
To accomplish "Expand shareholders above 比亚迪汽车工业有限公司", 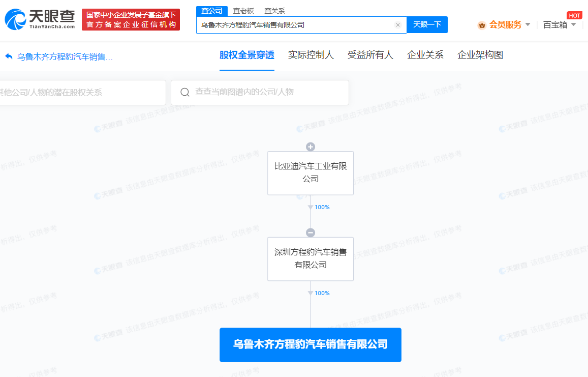I will pyautogui.click(x=311, y=147).
